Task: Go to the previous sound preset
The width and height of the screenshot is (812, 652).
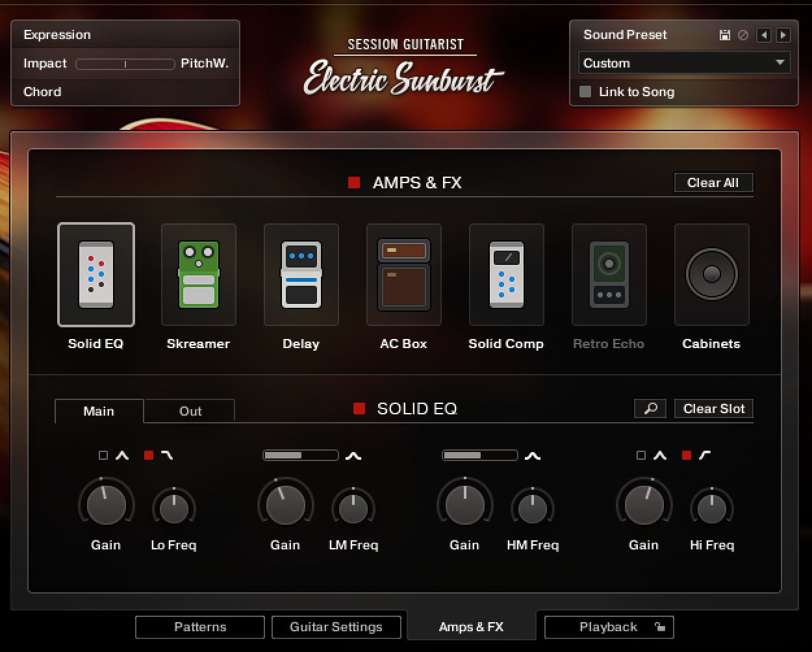Action: pos(764,35)
